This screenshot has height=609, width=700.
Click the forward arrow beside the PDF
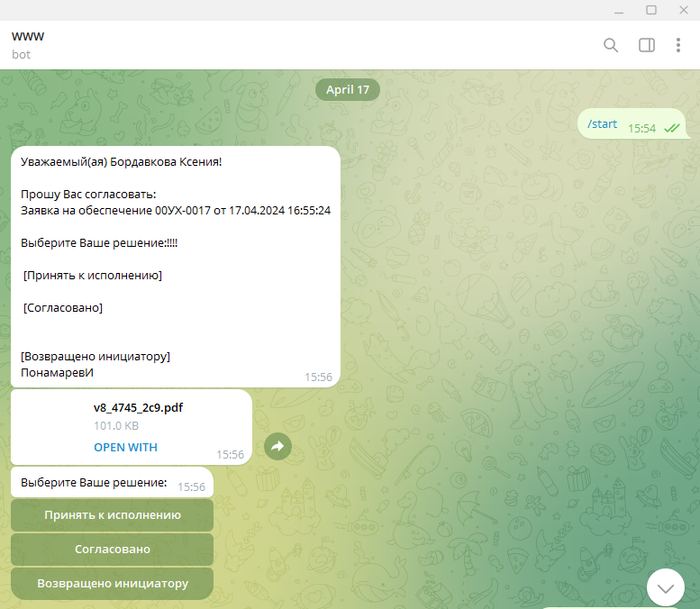[x=277, y=446]
